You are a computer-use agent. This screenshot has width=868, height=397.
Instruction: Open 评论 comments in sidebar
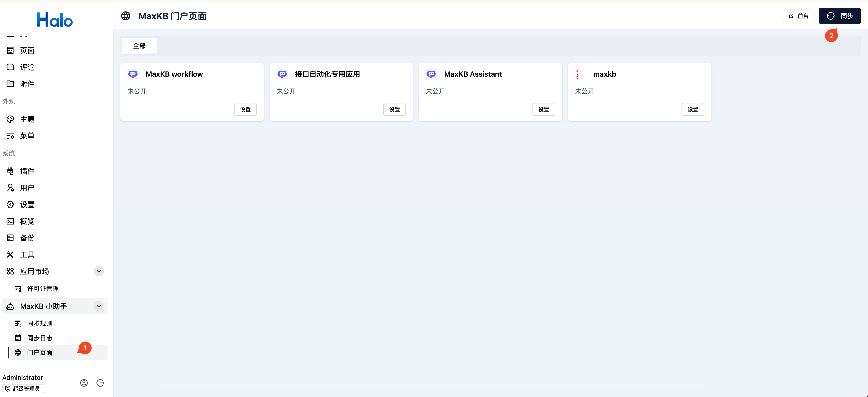(x=27, y=67)
